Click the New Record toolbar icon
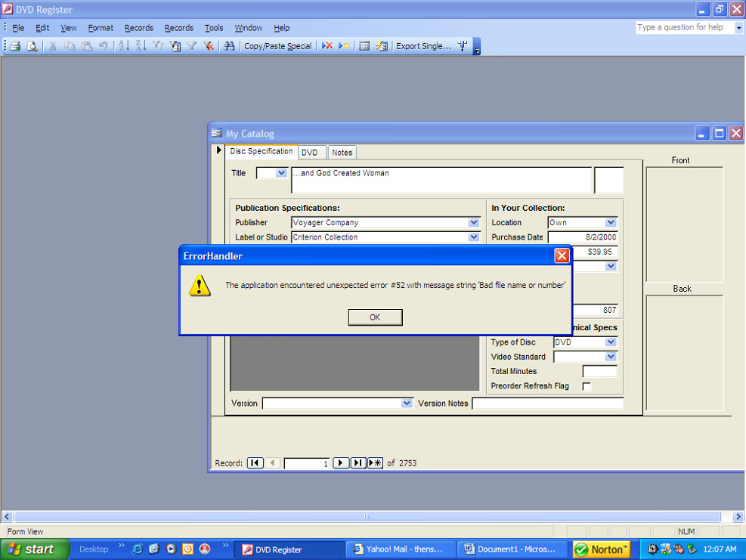The width and height of the screenshot is (746, 560). (344, 46)
